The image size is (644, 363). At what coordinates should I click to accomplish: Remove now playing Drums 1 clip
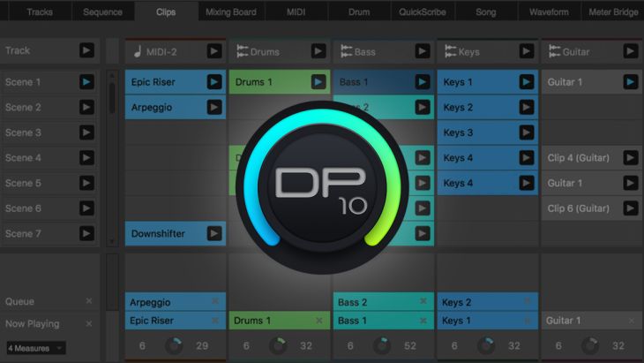point(319,321)
